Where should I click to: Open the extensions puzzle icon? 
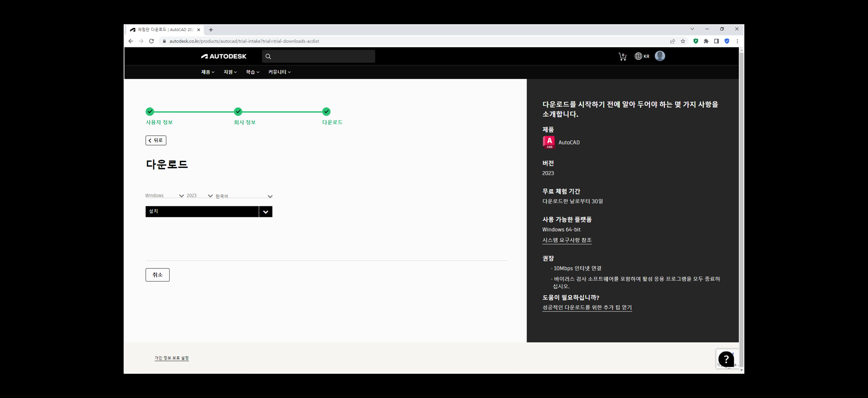pos(706,41)
